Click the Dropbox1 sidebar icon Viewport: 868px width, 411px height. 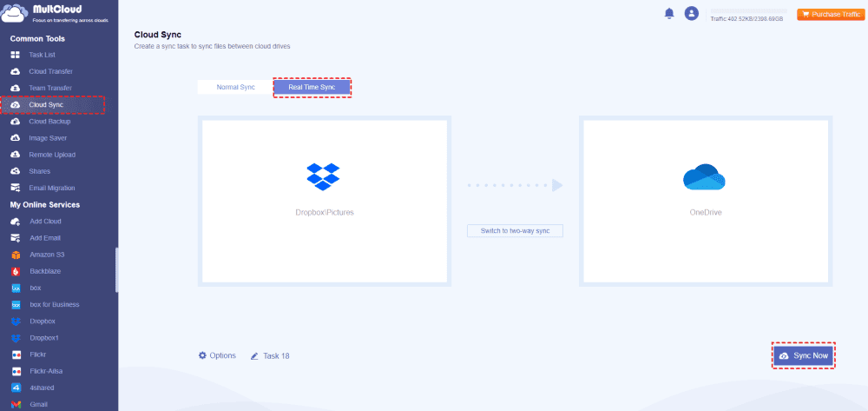point(16,338)
